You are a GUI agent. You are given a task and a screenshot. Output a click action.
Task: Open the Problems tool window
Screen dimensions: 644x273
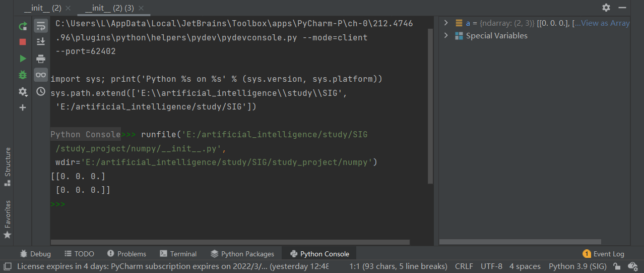click(x=126, y=254)
